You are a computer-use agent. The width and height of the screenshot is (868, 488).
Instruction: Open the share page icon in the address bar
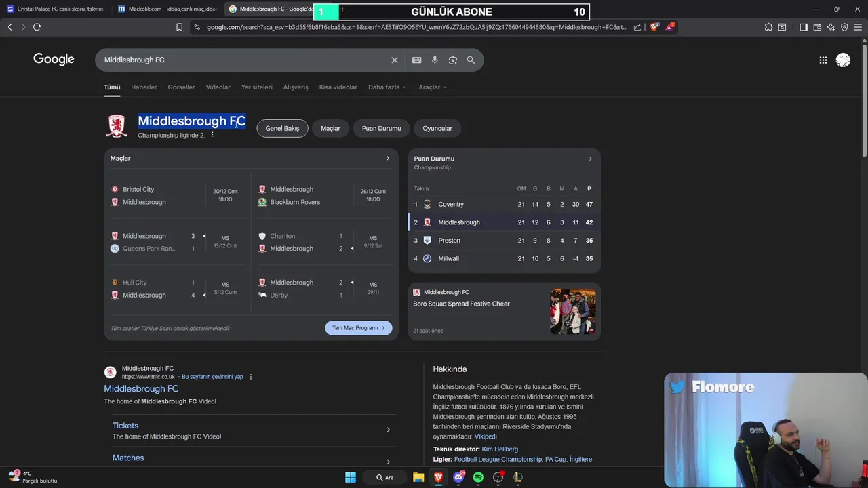[x=637, y=27]
